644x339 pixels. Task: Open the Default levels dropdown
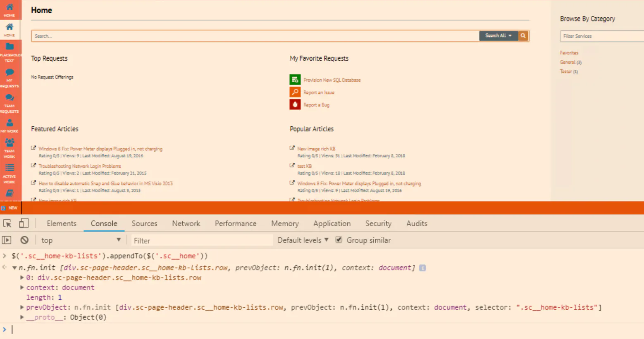303,240
